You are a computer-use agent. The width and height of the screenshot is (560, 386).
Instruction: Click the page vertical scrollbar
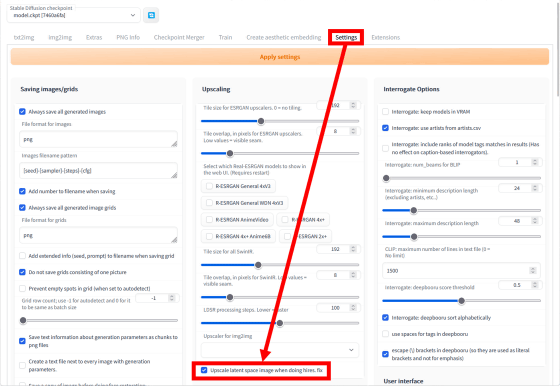coord(558,50)
